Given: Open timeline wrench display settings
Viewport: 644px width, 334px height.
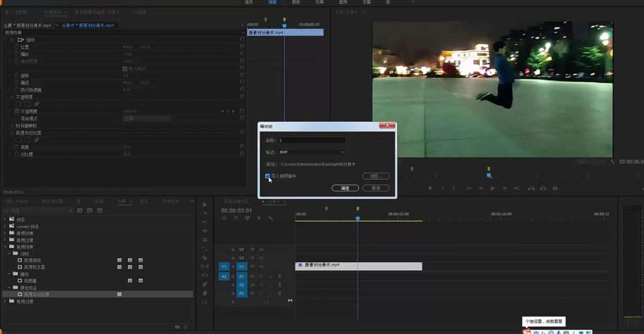Looking at the screenshot, I should tap(270, 218).
